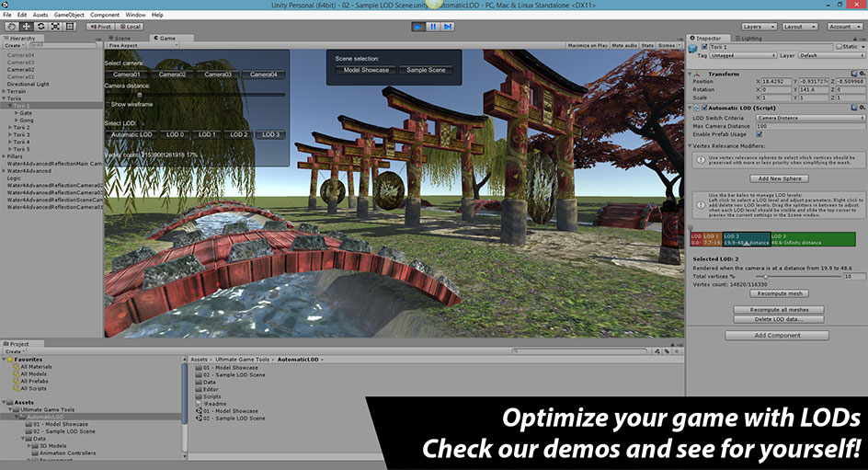
Task: Open the Free Aspect dropdown
Action: pyautogui.click(x=143, y=45)
